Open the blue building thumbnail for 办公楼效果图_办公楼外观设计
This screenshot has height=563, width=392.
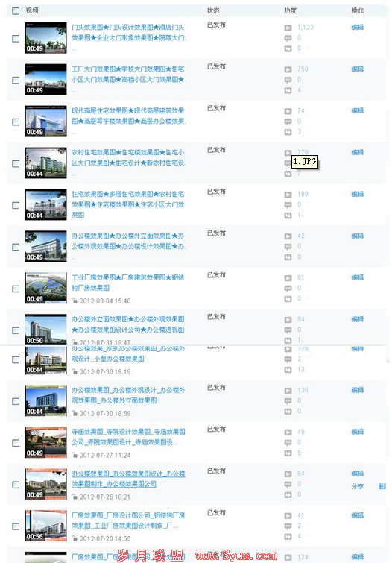tap(45, 400)
